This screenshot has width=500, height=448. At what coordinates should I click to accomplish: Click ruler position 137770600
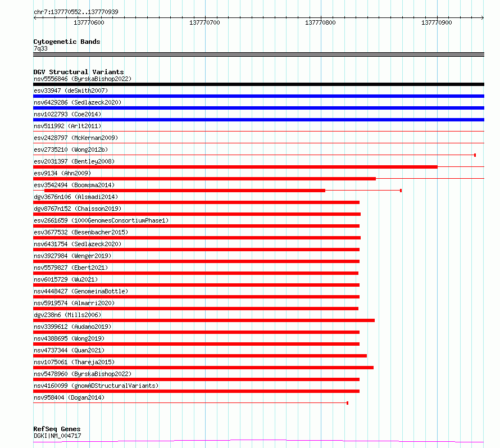pos(89,22)
